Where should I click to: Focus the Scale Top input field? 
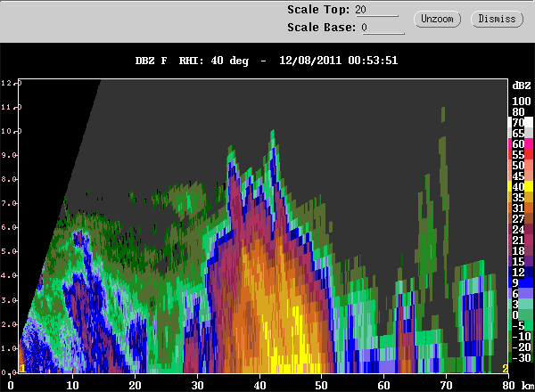pos(375,10)
